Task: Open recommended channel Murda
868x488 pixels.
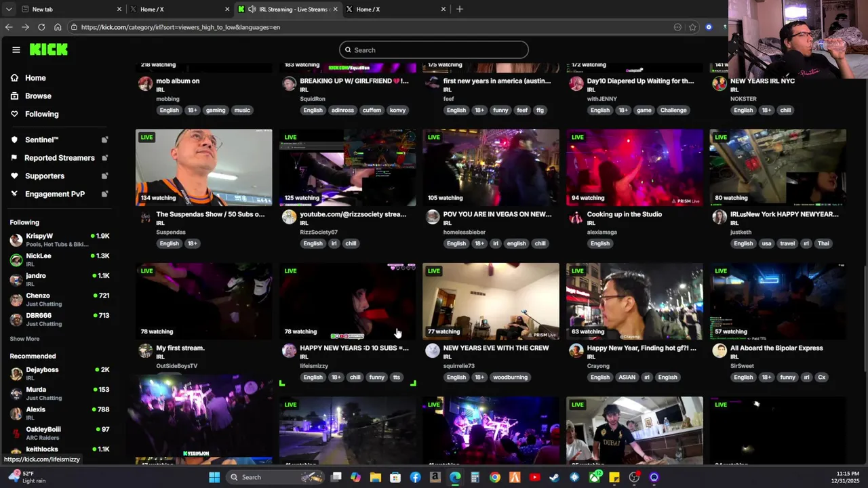Action: 60,393
